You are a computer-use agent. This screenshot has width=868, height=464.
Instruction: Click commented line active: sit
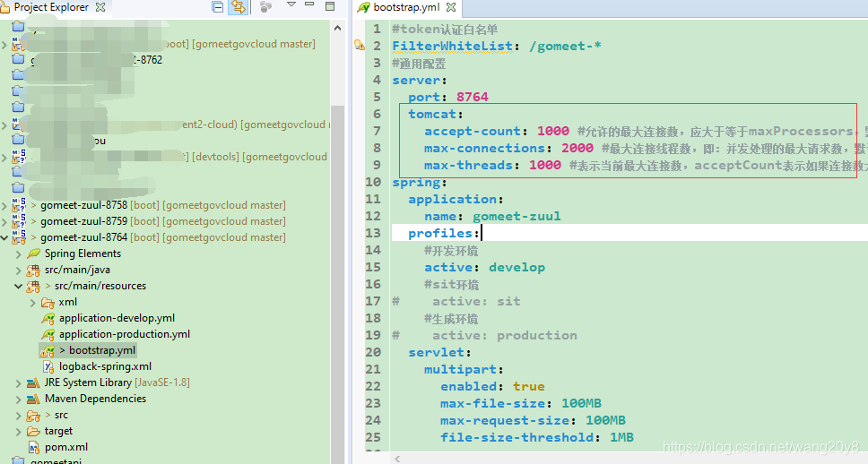click(x=476, y=301)
